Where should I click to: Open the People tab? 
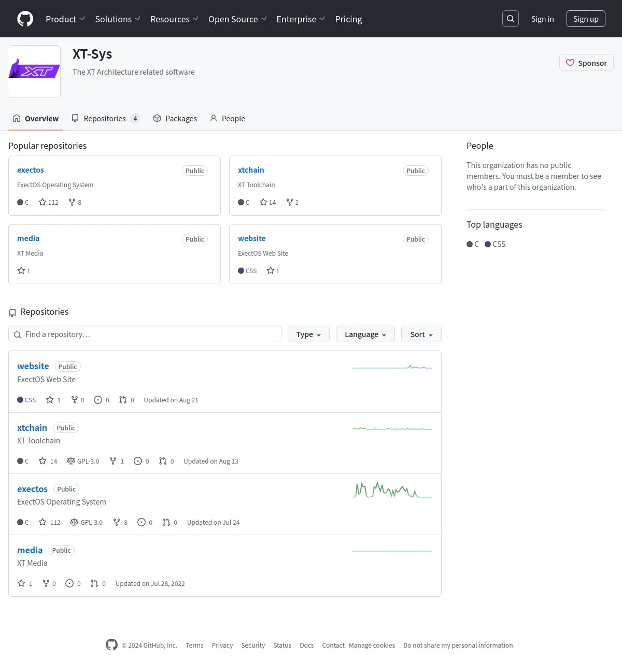click(x=228, y=119)
